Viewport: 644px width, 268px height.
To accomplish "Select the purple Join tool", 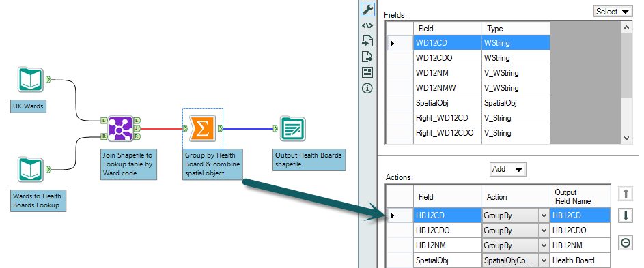I will 120,129.
